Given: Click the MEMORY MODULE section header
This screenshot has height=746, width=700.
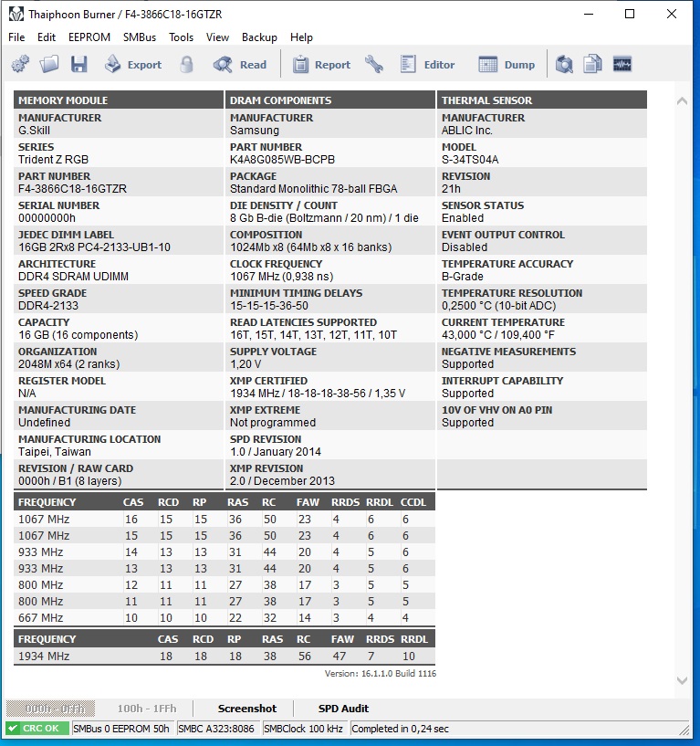Looking at the screenshot, I should 119,100.
